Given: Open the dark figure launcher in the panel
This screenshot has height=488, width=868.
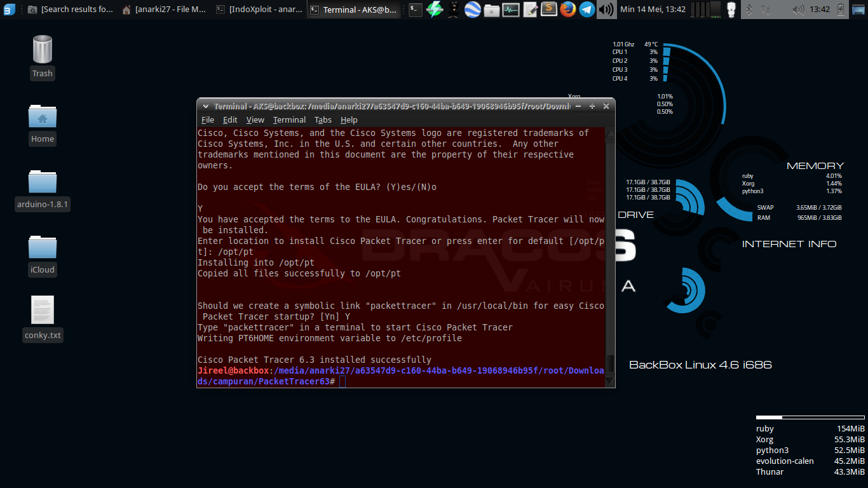Looking at the screenshot, I should (x=454, y=10).
